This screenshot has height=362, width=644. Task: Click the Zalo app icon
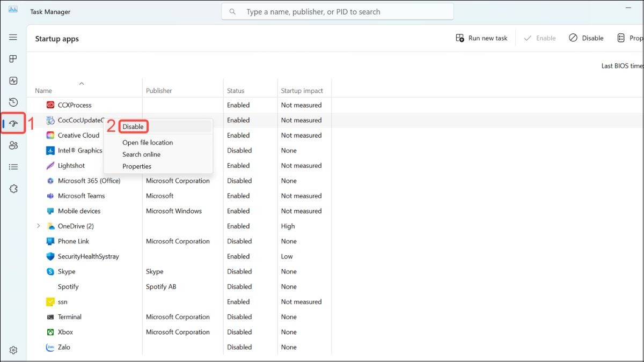pyautogui.click(x=50, y=348)
